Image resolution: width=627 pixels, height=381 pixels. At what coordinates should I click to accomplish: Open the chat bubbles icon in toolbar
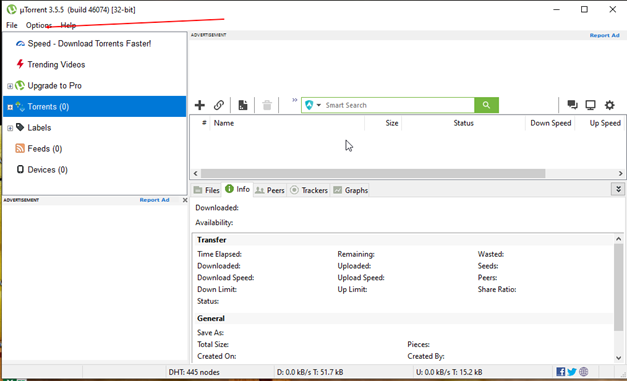click(572, 105)
